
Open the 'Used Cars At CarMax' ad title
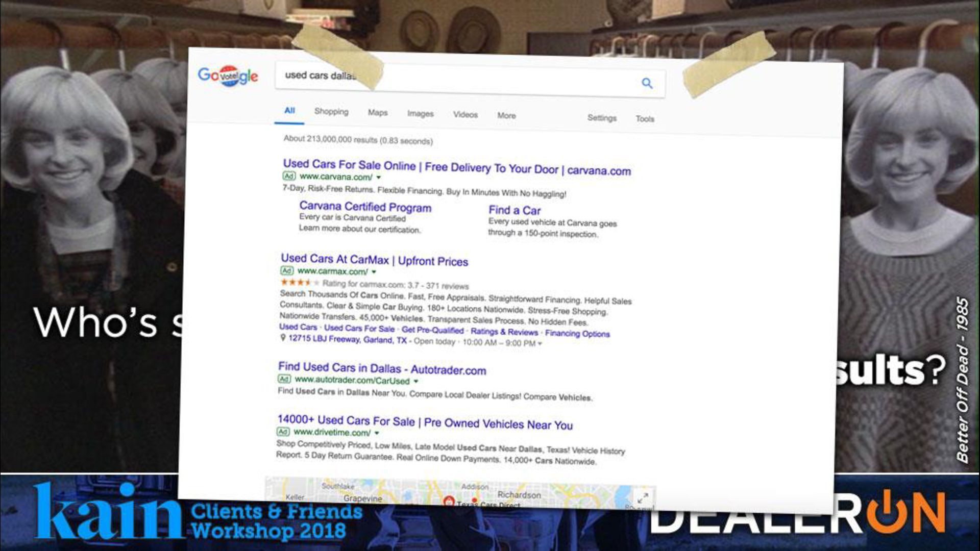click(374, 260)
